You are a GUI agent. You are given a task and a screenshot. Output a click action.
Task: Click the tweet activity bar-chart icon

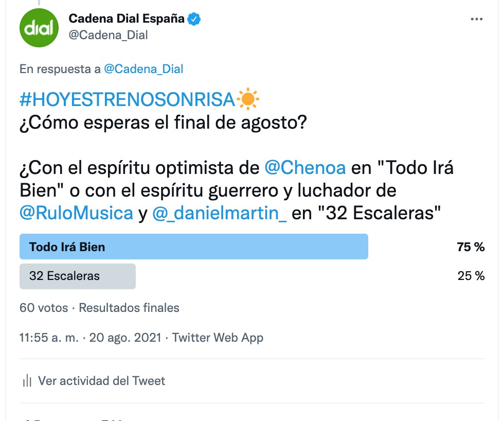coord(27,381)
